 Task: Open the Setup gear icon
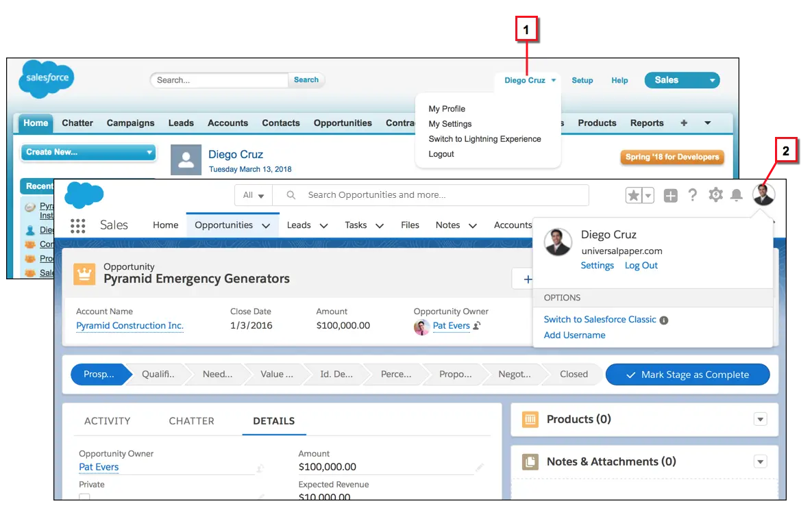[715, 195]
